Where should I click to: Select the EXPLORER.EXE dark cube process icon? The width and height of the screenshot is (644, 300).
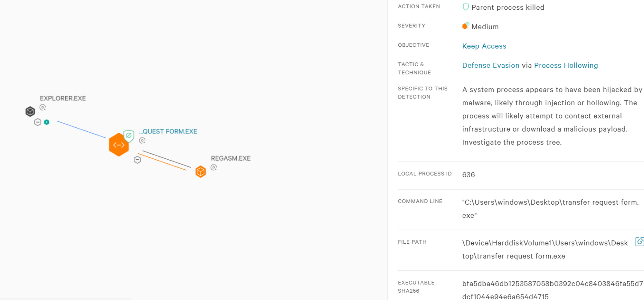[30, 111]
